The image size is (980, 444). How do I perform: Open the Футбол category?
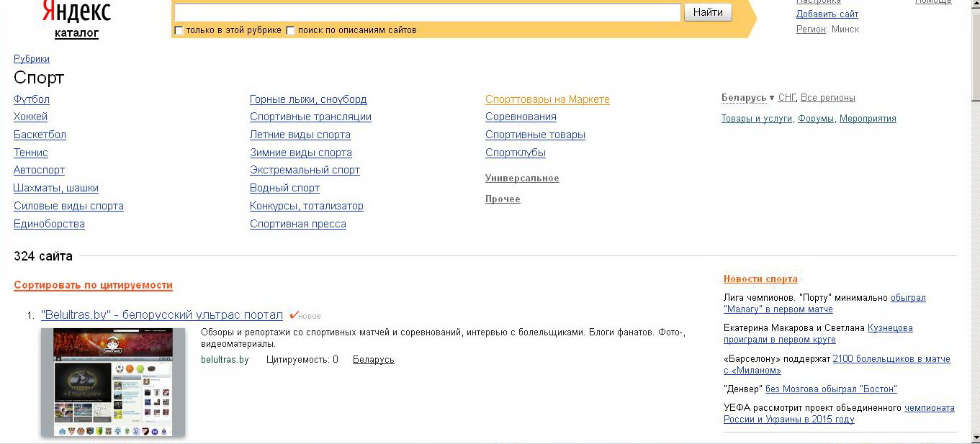pos(32,99)
